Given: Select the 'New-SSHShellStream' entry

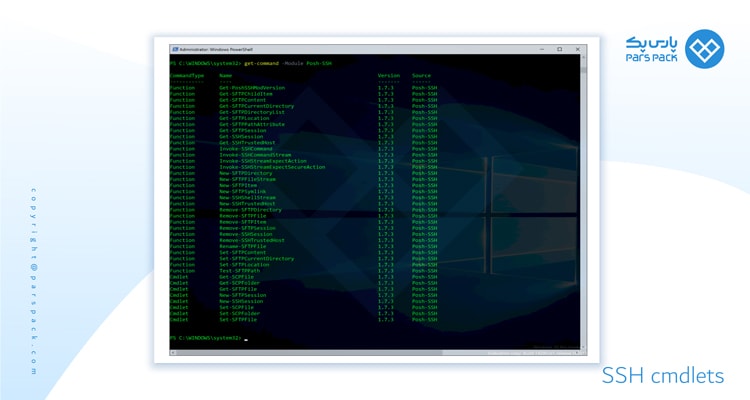Looking at the screenshot, I should click(247, 198).
